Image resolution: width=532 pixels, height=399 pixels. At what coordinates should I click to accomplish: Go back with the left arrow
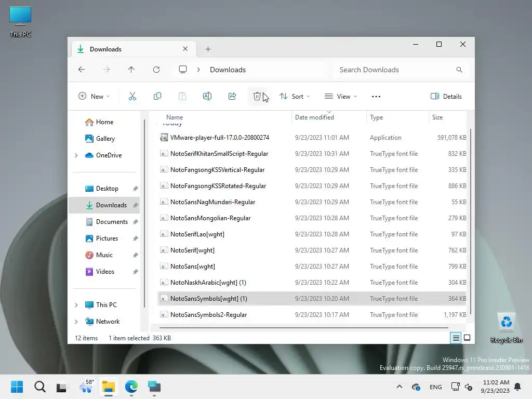pos(82,70)
